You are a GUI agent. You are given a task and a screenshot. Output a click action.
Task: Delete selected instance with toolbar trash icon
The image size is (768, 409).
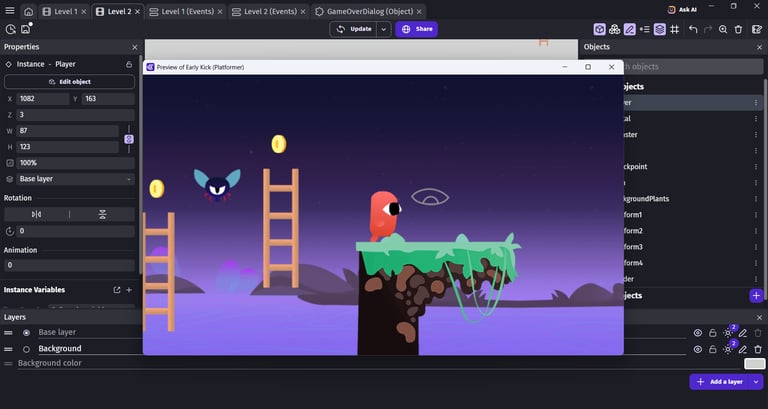click(738, 29)
